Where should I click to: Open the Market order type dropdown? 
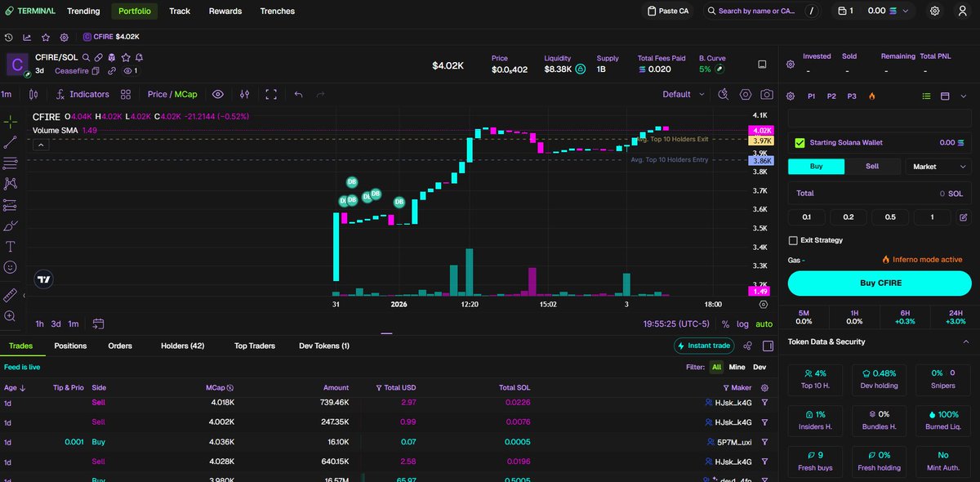coord(937,166)
